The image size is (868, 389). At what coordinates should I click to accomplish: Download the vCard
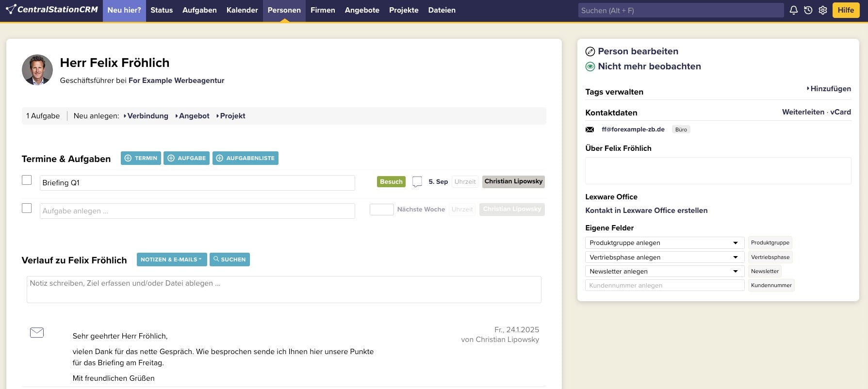pos(840,112)
